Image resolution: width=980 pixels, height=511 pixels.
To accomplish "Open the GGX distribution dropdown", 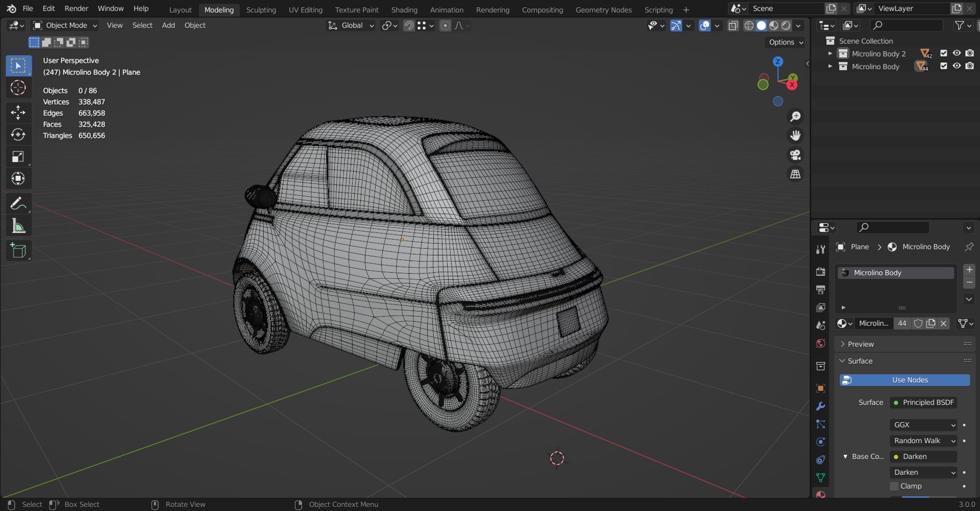I will point(924,425).
